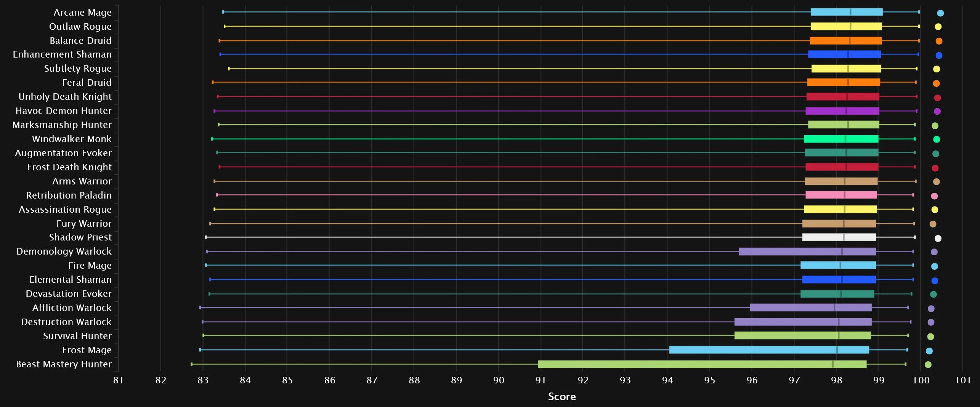Click the Marksmanship Hunter label
980x407 pixels.
pyautogui.click(x=62, y=125)
